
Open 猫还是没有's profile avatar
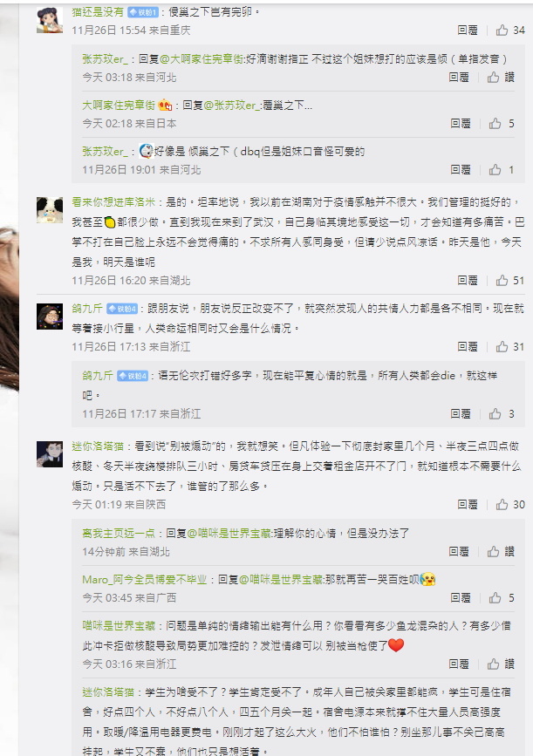click(x=50, y=20)
